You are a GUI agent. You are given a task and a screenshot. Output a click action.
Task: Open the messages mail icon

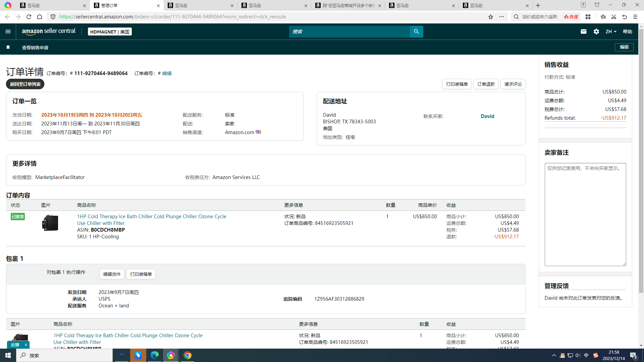coord(584,32)
